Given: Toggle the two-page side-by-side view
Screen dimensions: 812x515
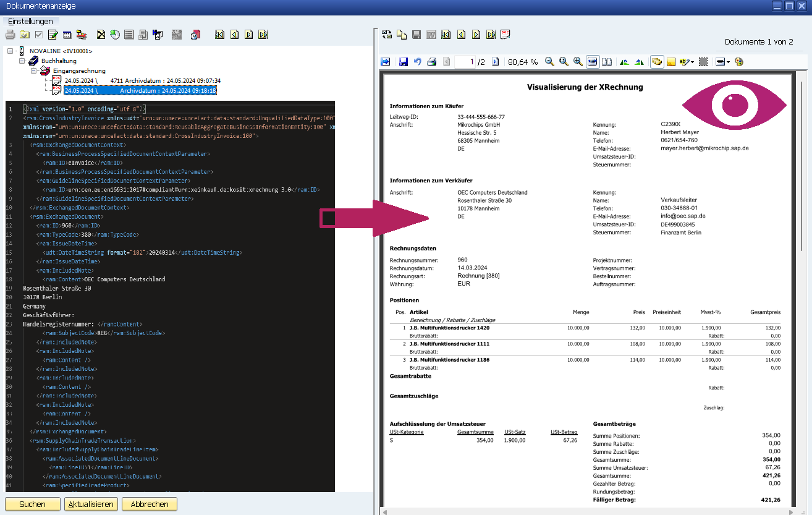Looking at the screenshot, I should tap(607, 62).
